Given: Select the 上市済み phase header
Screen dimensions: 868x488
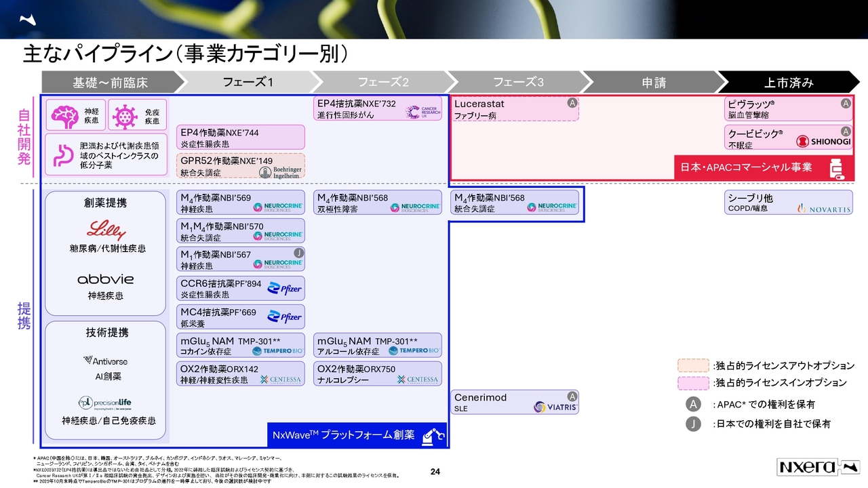Looking at the screenshot, I should pos(788,82).
